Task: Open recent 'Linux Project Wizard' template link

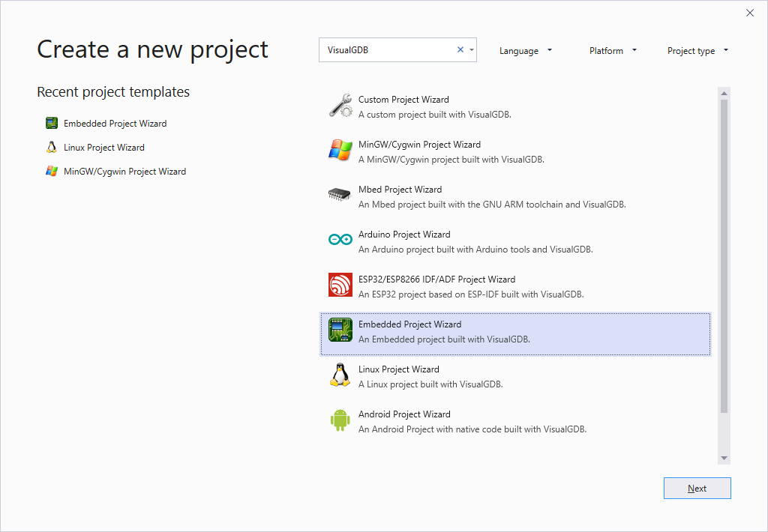Action: pyautogui.click(x=103, y=148)
